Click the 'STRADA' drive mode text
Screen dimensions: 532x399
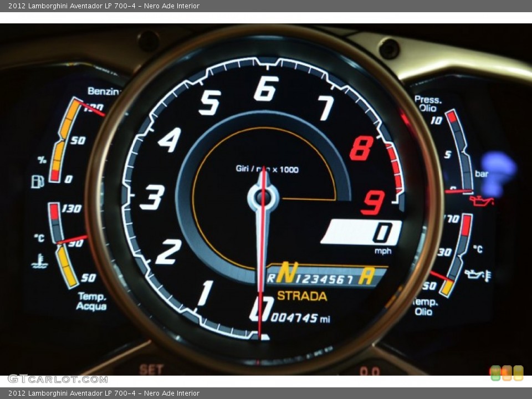(302, 296)
